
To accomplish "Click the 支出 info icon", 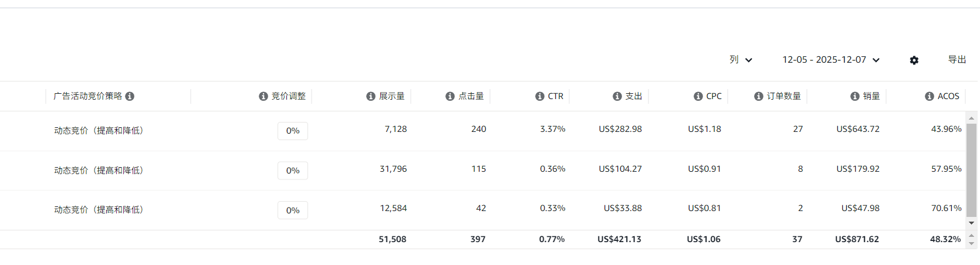I will point(617,96).
